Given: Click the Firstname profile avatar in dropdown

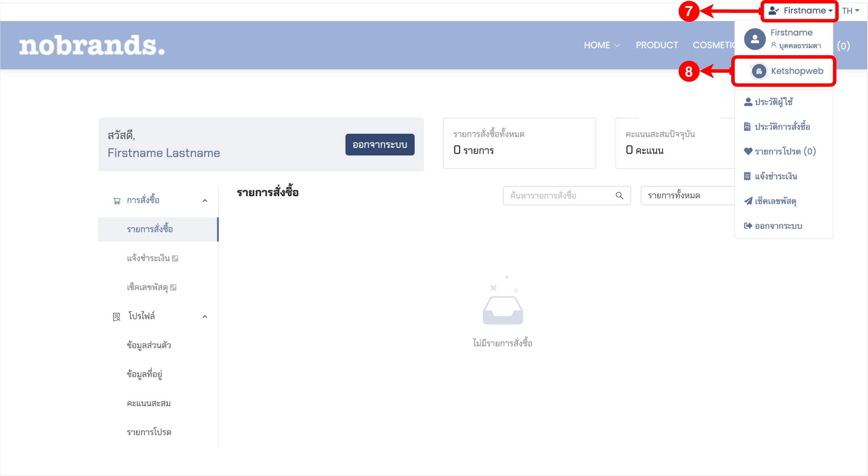Looking at the screenshot, I should click(755, 39).
